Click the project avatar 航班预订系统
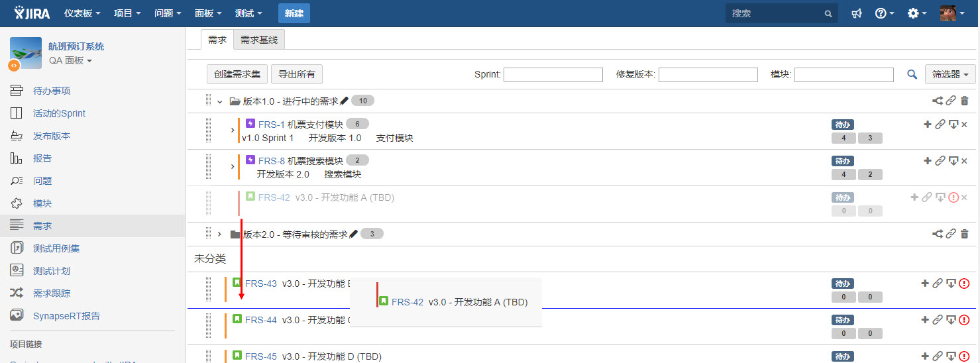 (26, 53)
